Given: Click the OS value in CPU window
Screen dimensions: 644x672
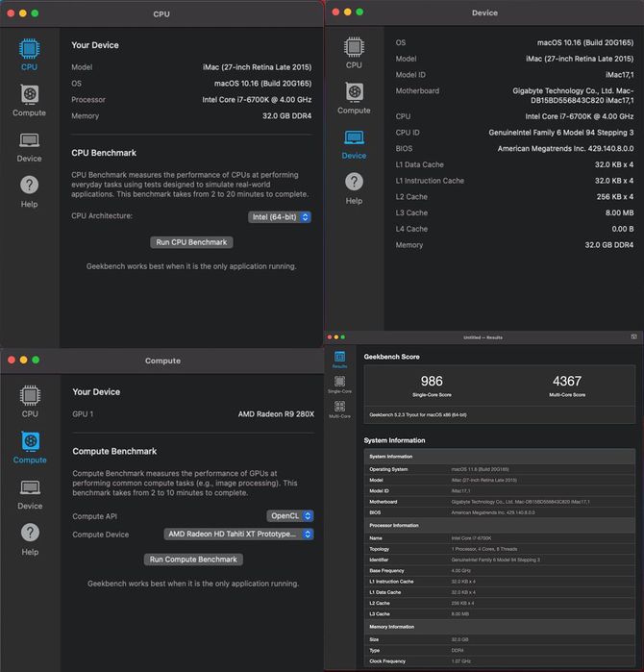Looking at the screenshot, I should coord(262,83).
